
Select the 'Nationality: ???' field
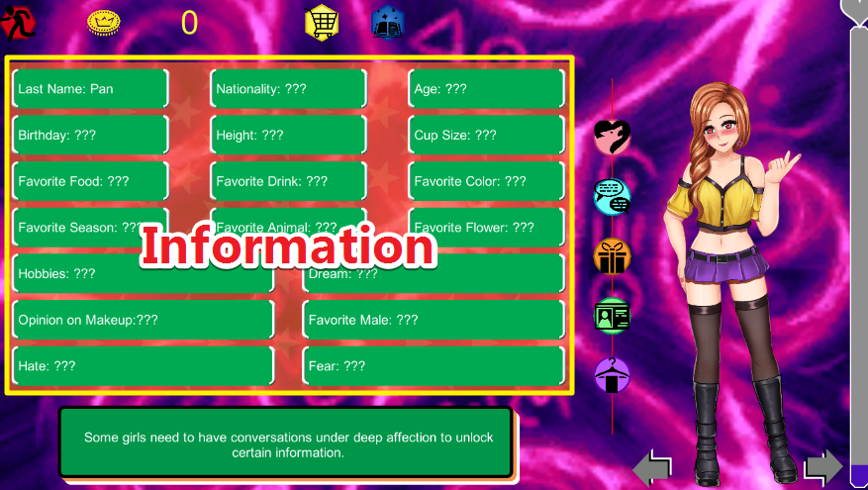[288, 88]
